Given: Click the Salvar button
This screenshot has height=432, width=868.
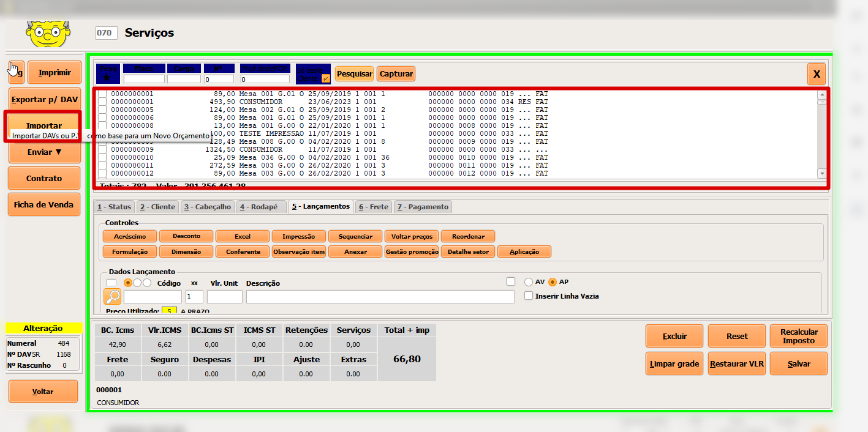Looking at the screenshot, I should tap(798, 363).
